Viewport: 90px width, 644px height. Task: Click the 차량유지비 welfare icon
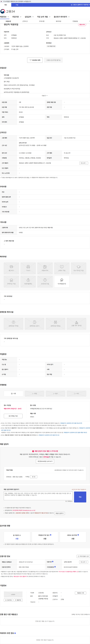coord(45,268)
